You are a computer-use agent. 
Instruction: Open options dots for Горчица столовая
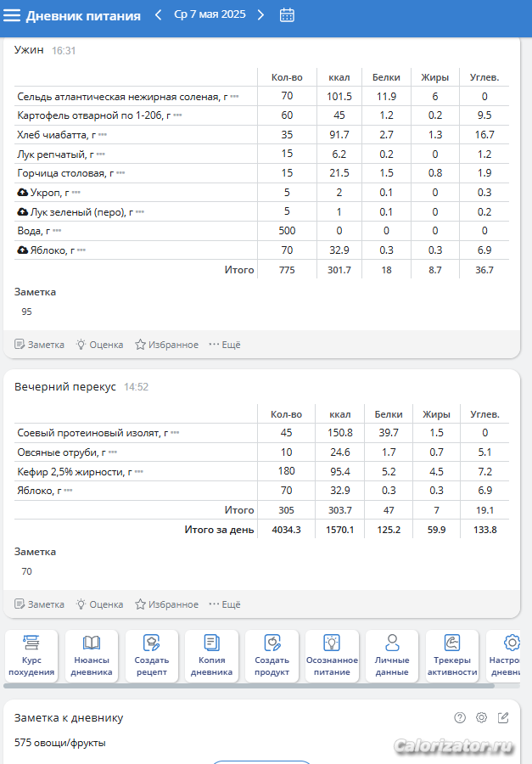[x=120, y=173]
